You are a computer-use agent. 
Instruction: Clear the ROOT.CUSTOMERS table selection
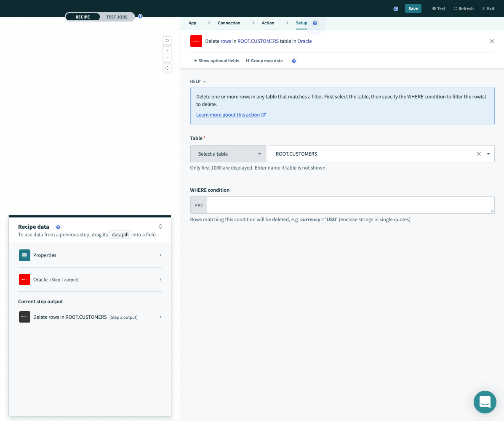[479, 154]
